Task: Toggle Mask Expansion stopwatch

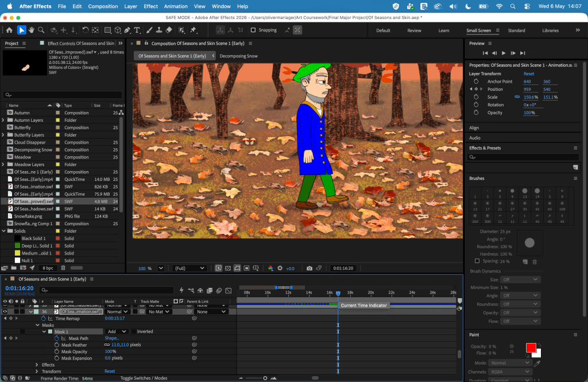Action: click(57, 358)
